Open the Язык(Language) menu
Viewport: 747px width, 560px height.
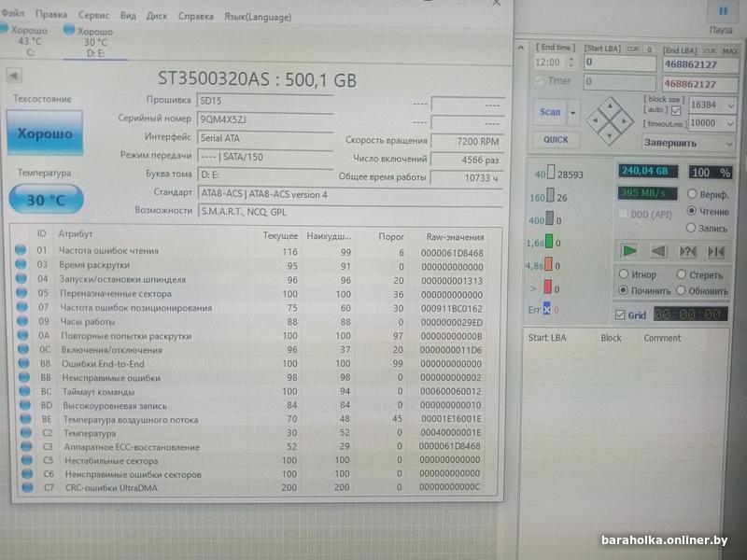(258, 17)
